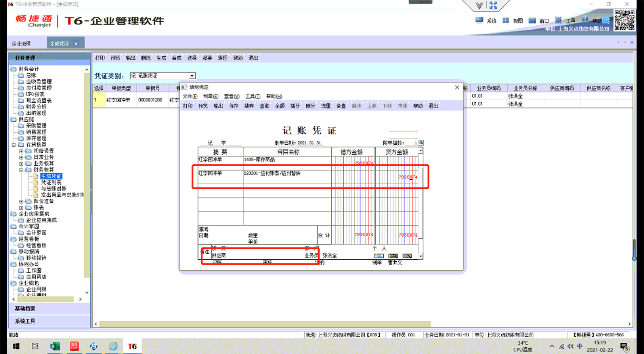The image size is (644, 354).
Task: Click the 单据号 column header
Action: pyautogui.click(x=152, y=88)
